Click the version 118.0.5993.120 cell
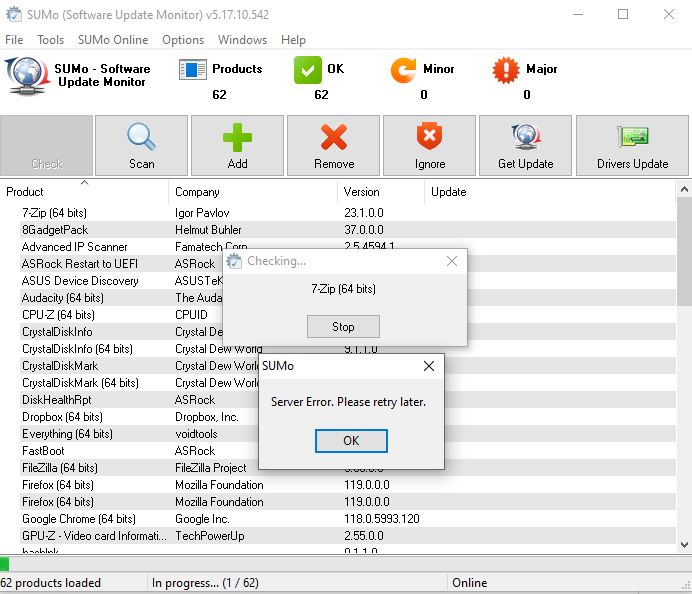The height and width of the screenshot is (594, 692). (x=382, y=519)
